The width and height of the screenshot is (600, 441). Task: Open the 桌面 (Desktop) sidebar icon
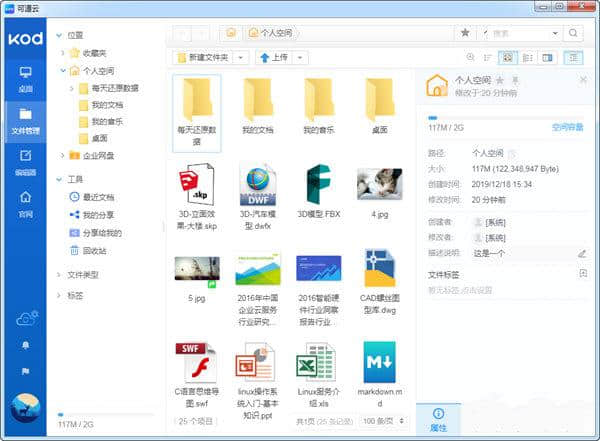click(24, 77)
